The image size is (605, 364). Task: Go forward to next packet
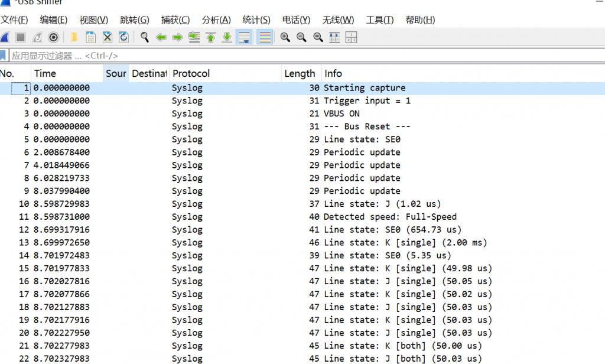[x=177, y=37]
